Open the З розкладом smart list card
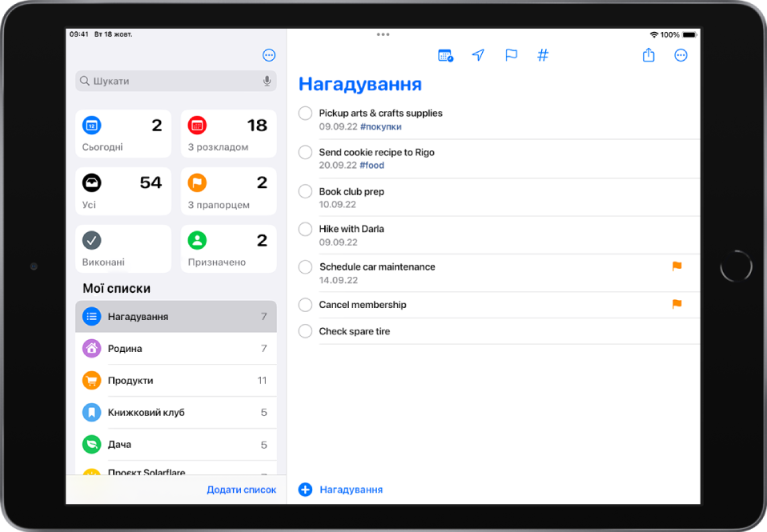The image size is (767, 532). tap(228, 134)
